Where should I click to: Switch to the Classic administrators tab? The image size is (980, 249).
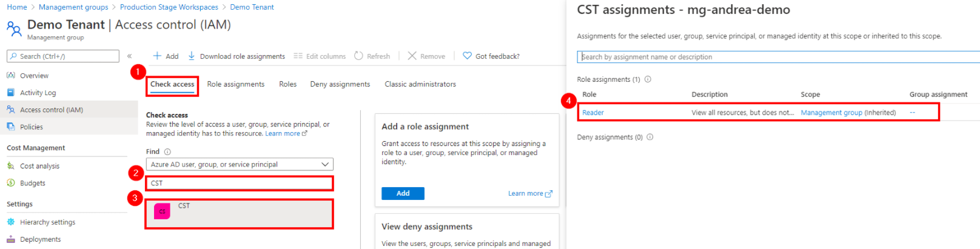pos(420,84)
